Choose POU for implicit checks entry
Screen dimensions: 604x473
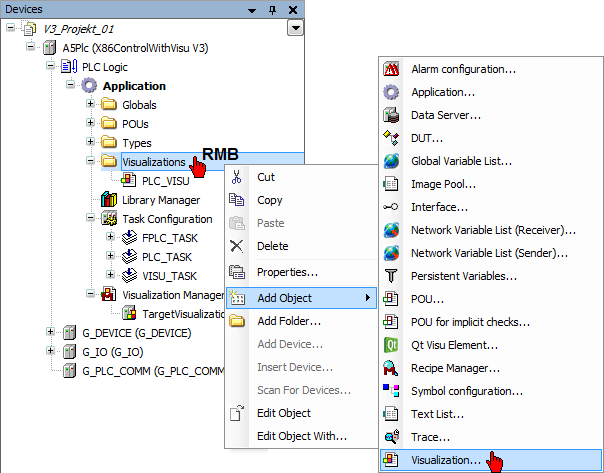(491, 322)
